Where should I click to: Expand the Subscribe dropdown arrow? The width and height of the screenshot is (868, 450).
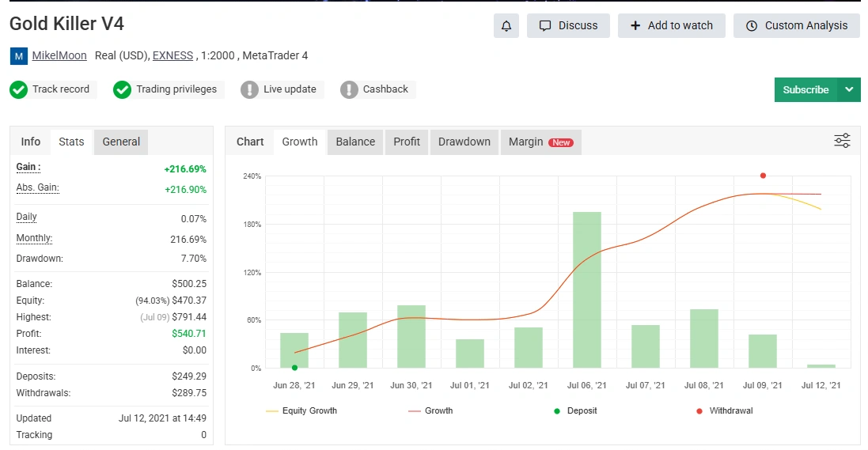849,89
